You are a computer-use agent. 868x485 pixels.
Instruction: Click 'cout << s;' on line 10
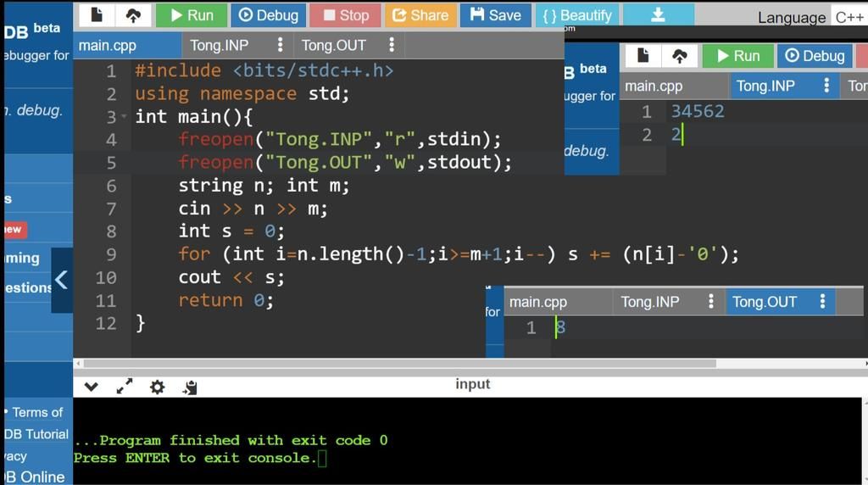pyautogui.click(x=231, y=277)
